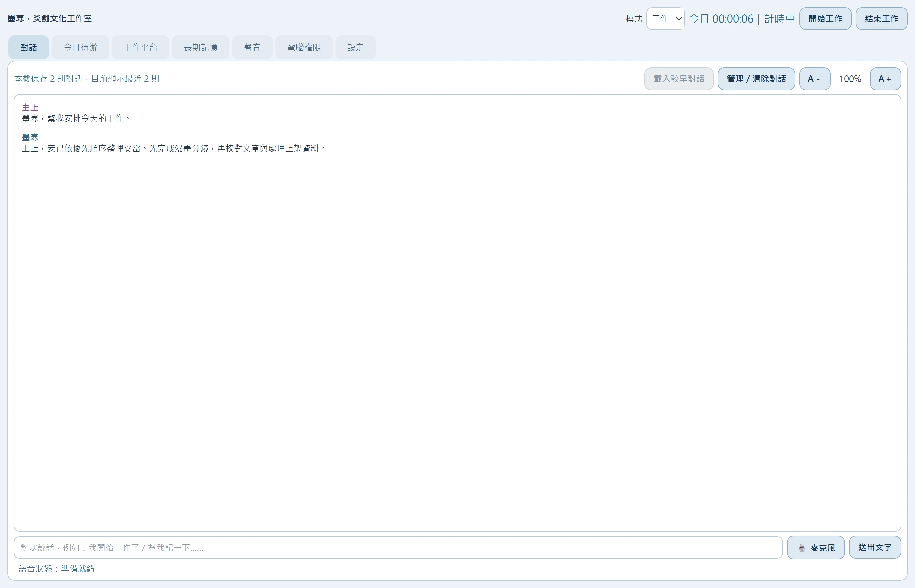Open the 電腦權限 tab
This screenshot has height=588, width=915.
(304, 47)
